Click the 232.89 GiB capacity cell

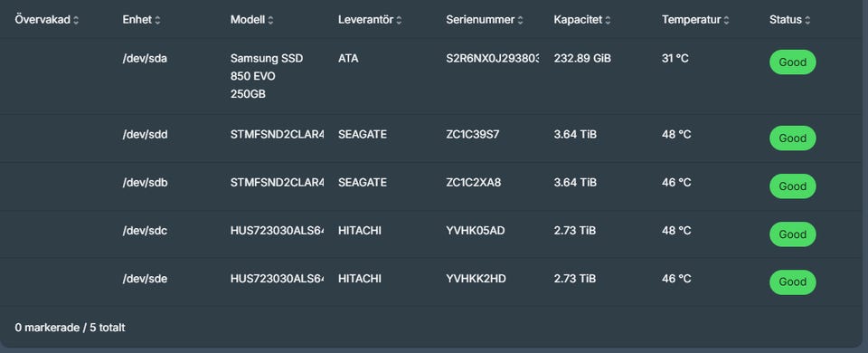tap(582, 58)
